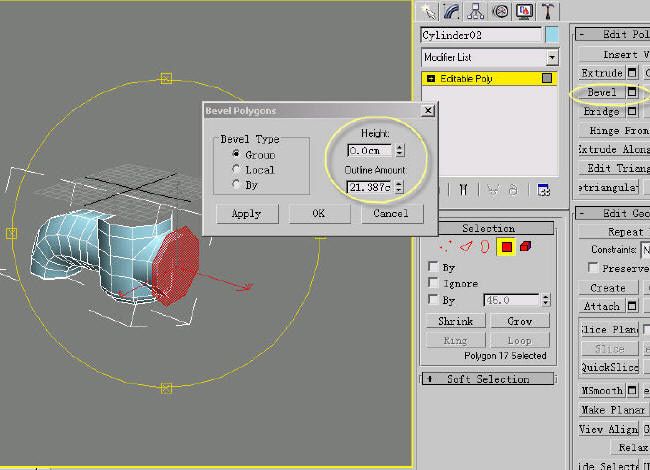Open MSmooth settings dialog icon
The width and height of the screenshot is (650, 470).
632,390
